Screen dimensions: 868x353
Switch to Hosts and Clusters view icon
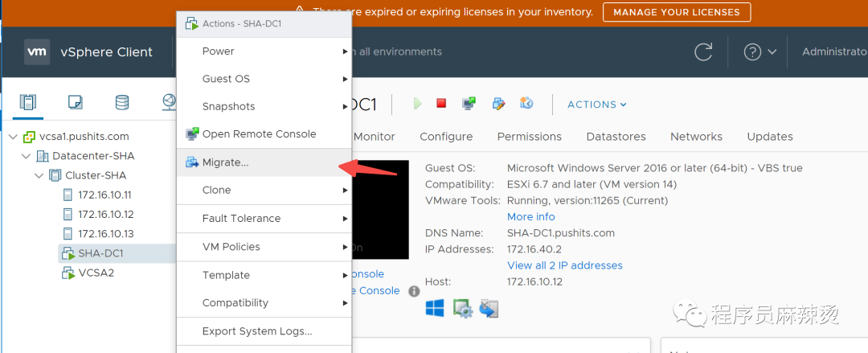(28, 102)
